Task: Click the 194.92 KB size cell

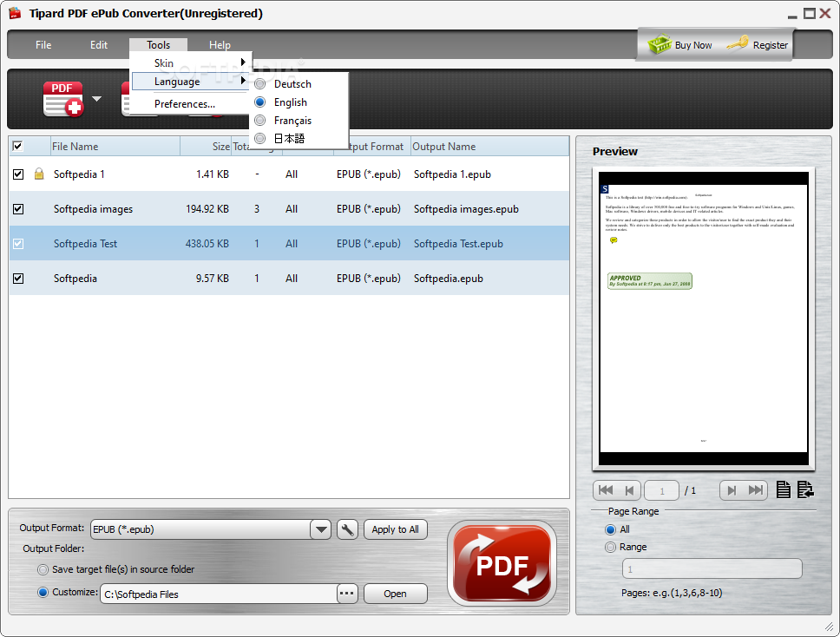Action: (x=207, y=209)
